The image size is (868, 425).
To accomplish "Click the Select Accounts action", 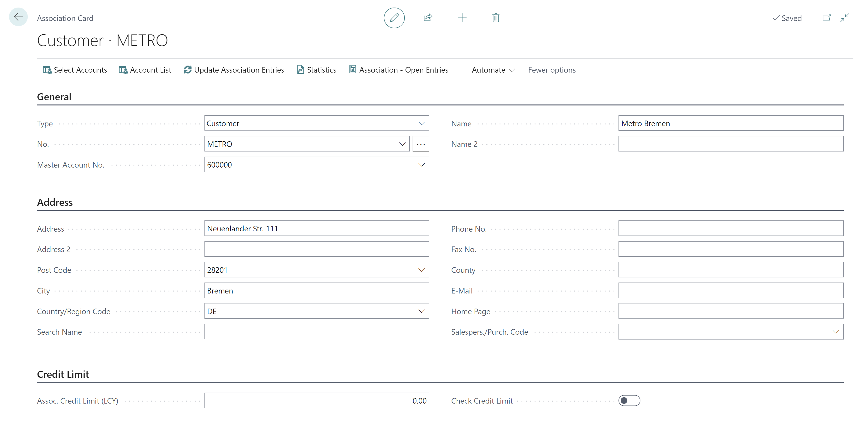I will (75, 70).
